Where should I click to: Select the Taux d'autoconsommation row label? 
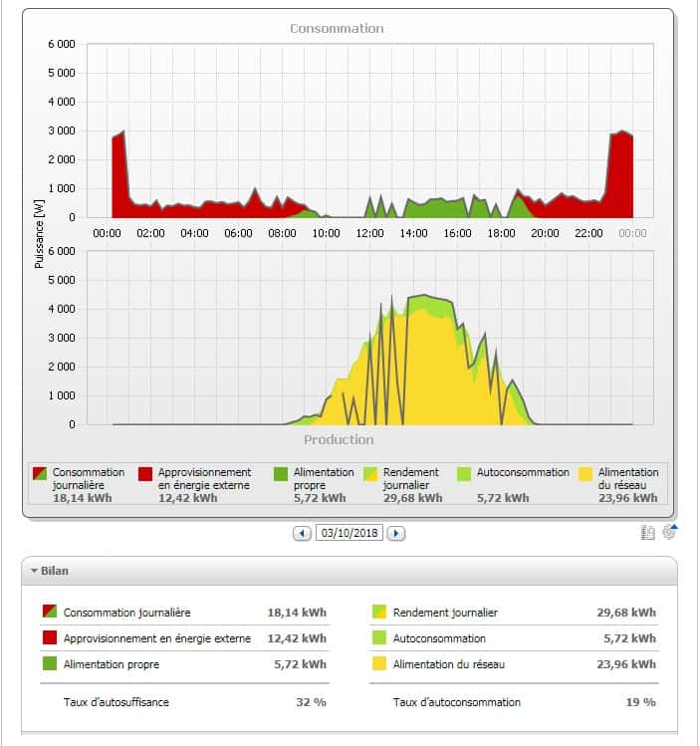[x=457, y=702]
